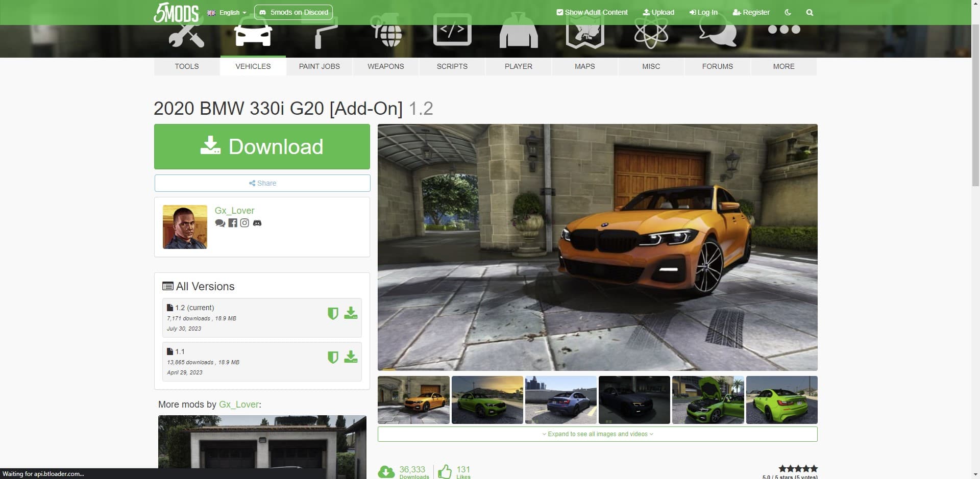Image resolution: width=980 pixels, height=479 pixels.
Task: Rate the mod using the star rating
Action: (x=798, y=468)
